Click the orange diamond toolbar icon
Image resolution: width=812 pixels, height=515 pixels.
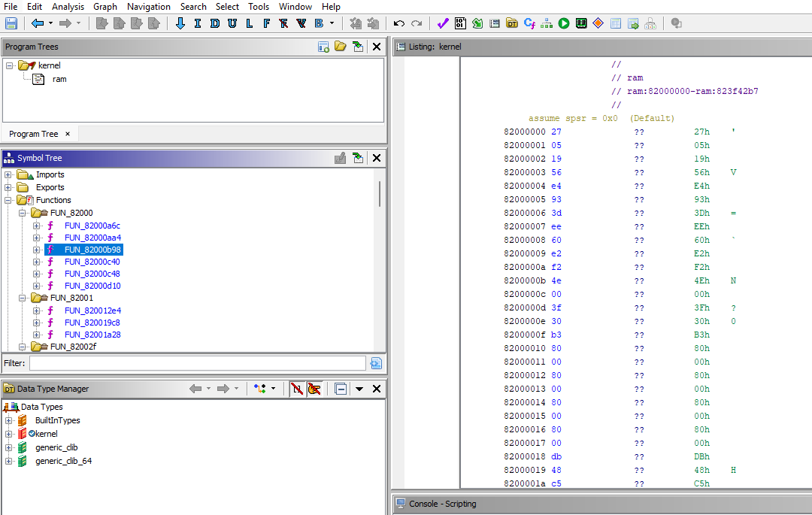coord(598,23)
